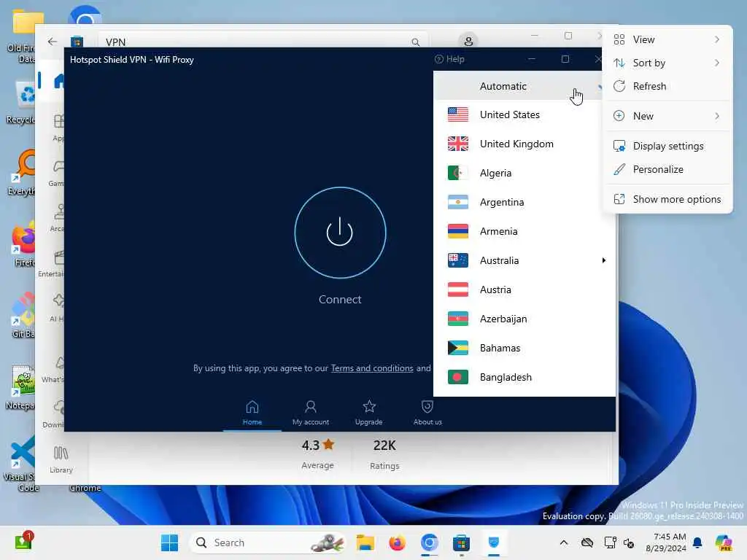Click Help in the Hotspot Shield title bar
This screenshot has height=560, width=747.
(449, 59)
